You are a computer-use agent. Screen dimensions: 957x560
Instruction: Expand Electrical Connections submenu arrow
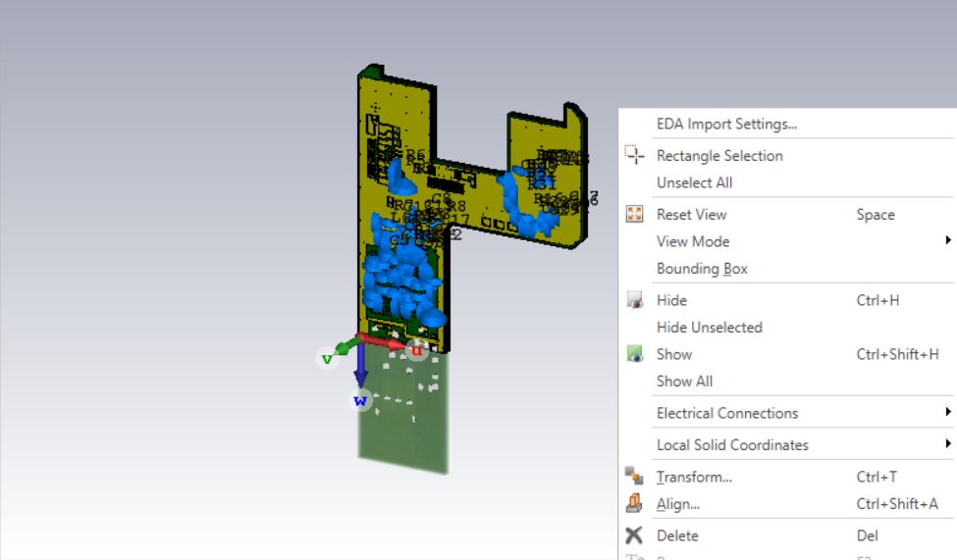[x=948, y=412]
